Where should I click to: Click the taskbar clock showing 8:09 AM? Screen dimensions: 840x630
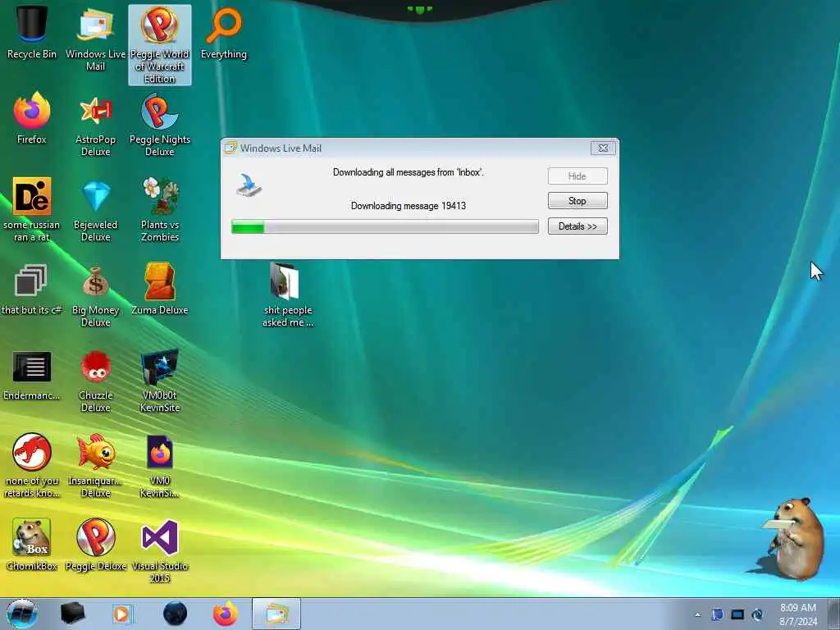pyautogui.click(x=798, y=614)
